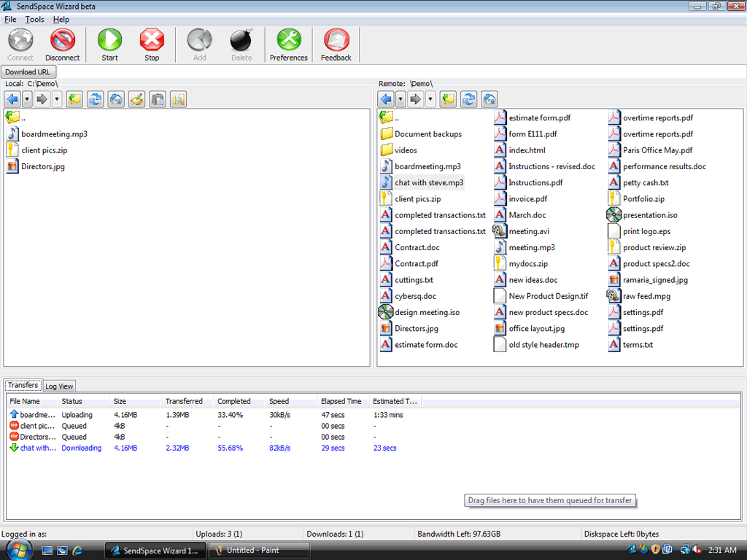This screenshot has height=560, width=747.
Task: Sort transfers by File Name column
Action: click(x=32, y=402)
